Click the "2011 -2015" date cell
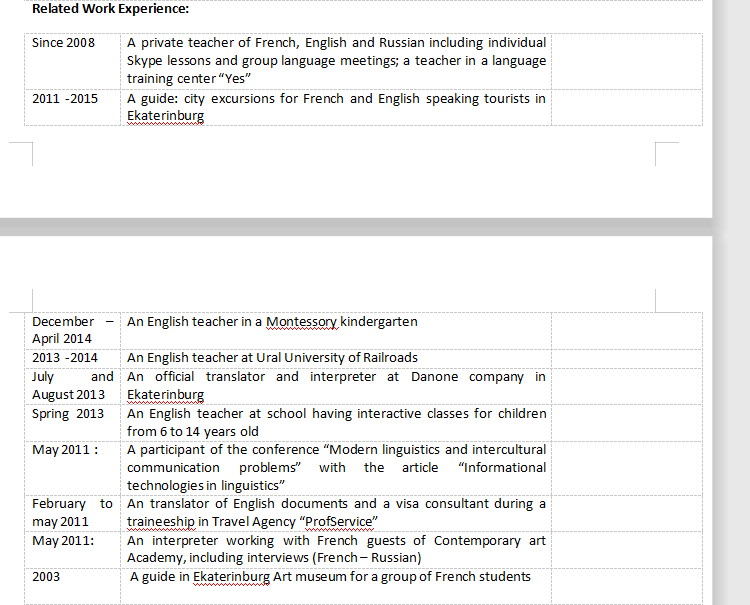 (x=65, y=99)
